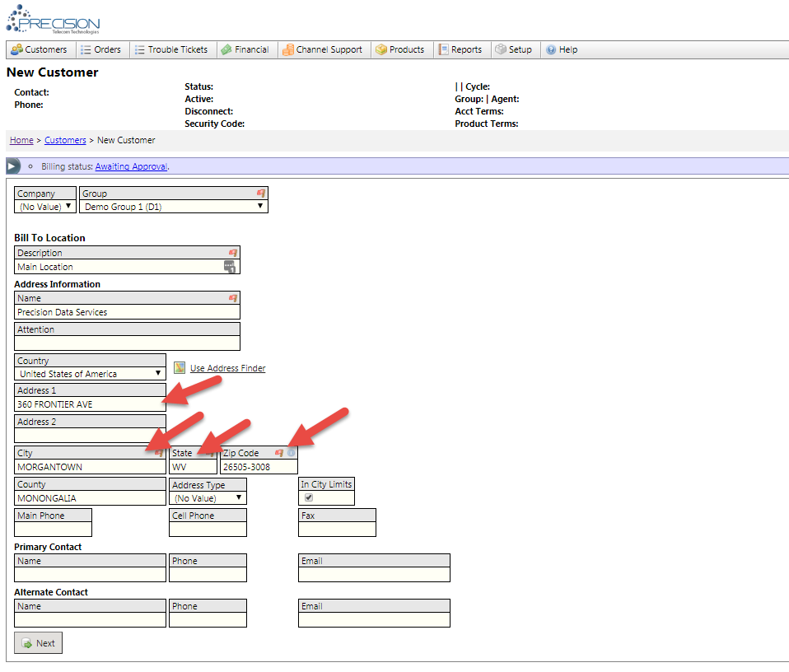
Task: Open the Address Type dropdown
Action: click(207, 498)
